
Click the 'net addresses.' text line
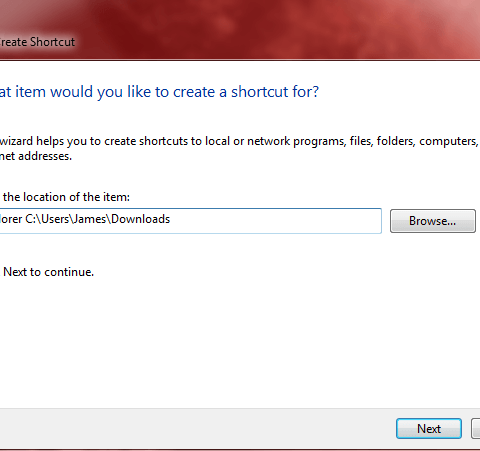coord(36,156)
